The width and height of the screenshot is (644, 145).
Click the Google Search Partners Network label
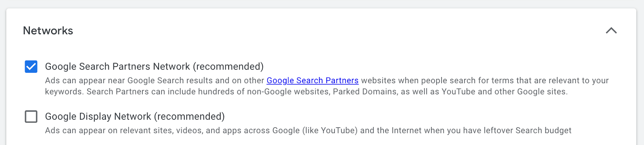(x=154, y=66)
